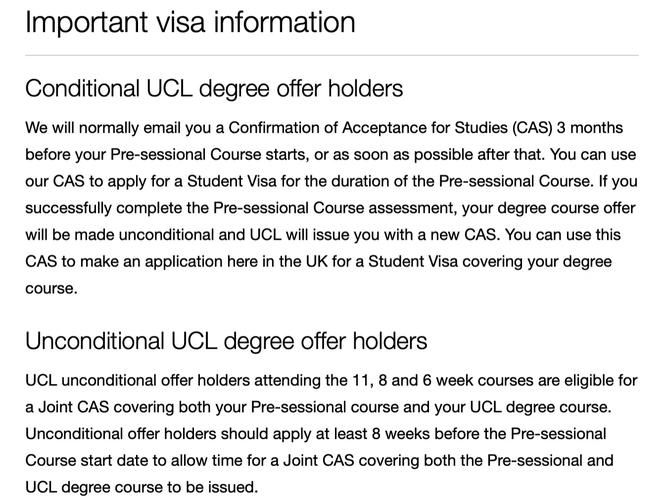Screen dimensions: 667x500
Task: Click the 'Conditional UCL degree offer holders' heading
Action: tap(214, 89)
